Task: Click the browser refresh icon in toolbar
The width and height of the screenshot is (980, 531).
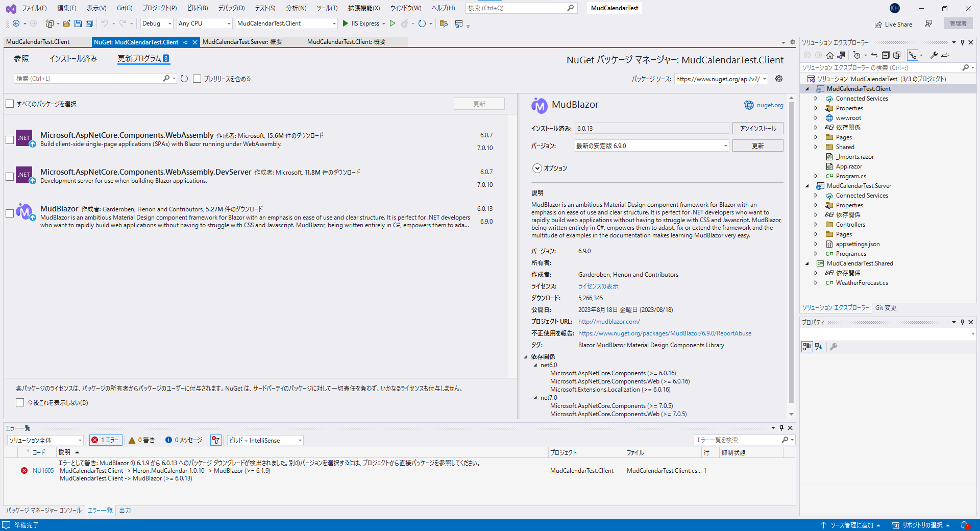Action: pyautogui.click(x=422, y=23)
